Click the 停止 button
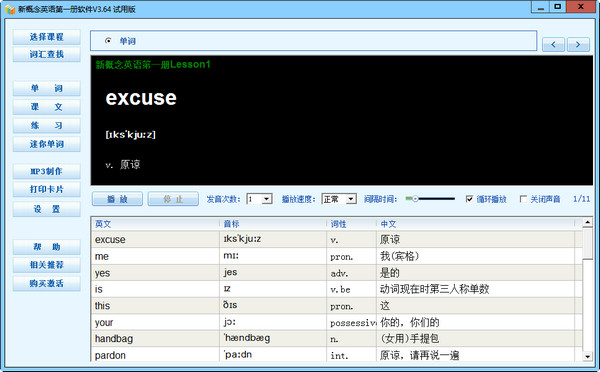Image resolution: width=600 pixels, height=372 pixels. pyautogui.click(x=173, y=199)
